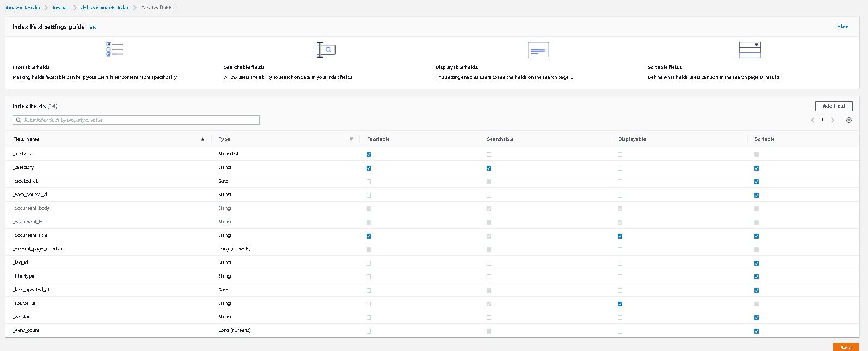Focus the filter index fields input
The height and width of the screenshot is (351, 868).
point(136,120)
